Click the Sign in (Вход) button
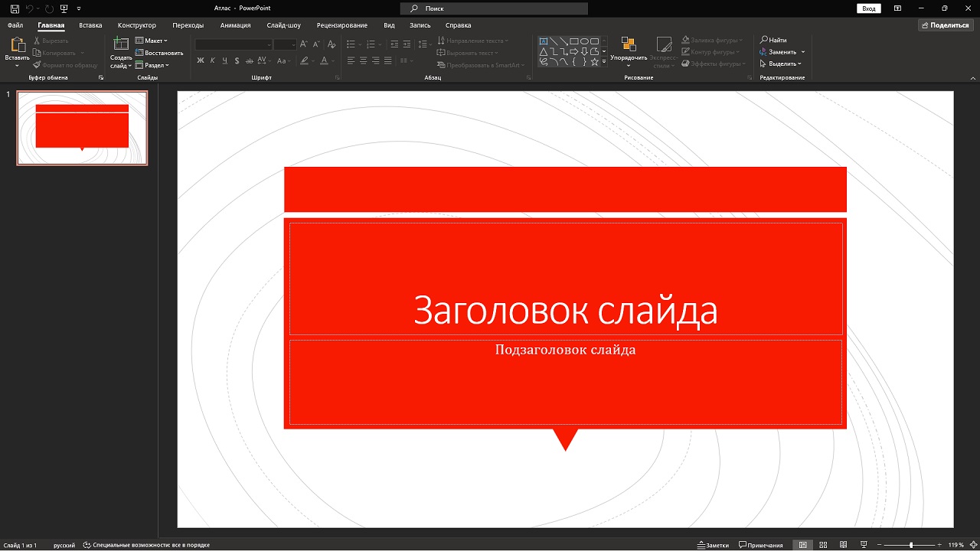Viewport: 980px width, 551px height. [868, 8]
